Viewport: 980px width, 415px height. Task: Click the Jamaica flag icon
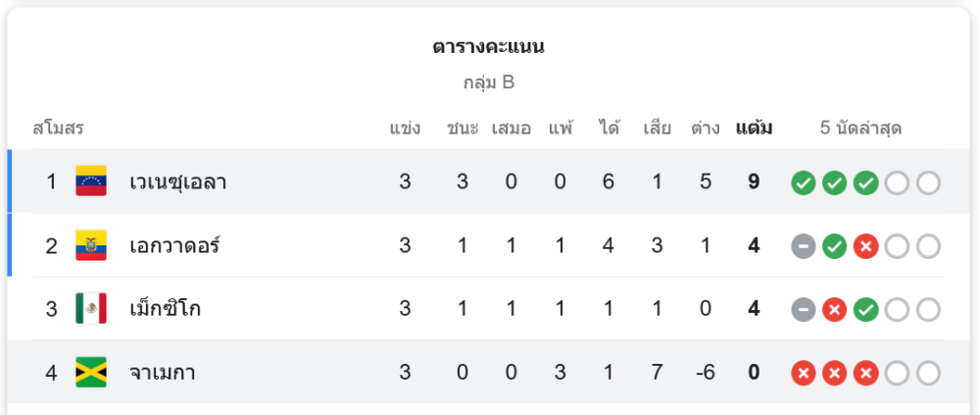coord(91,373)
